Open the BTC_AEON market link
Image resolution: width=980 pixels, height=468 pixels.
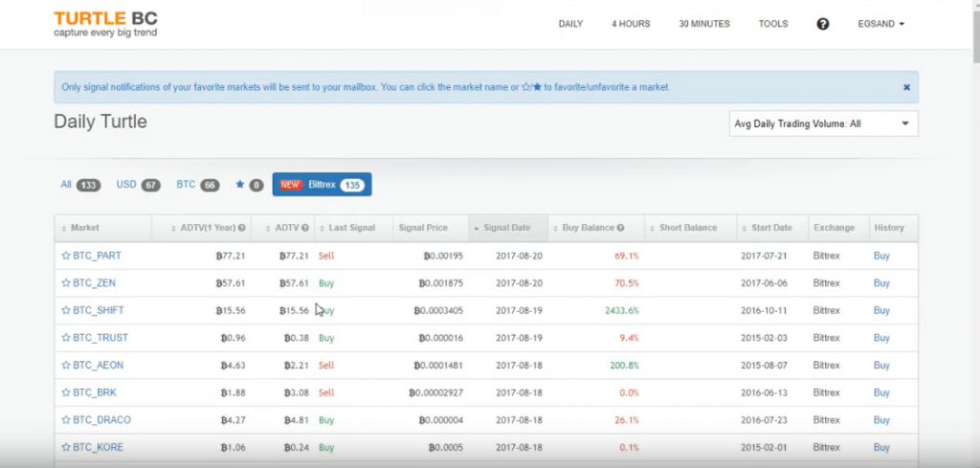[99, 366]
